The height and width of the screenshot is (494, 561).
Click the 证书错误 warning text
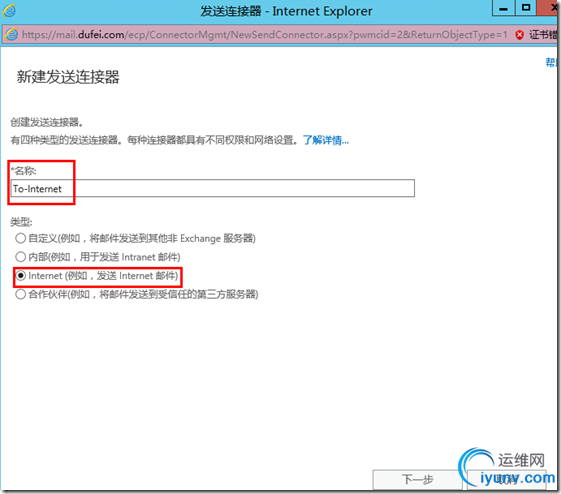(543, 35)
